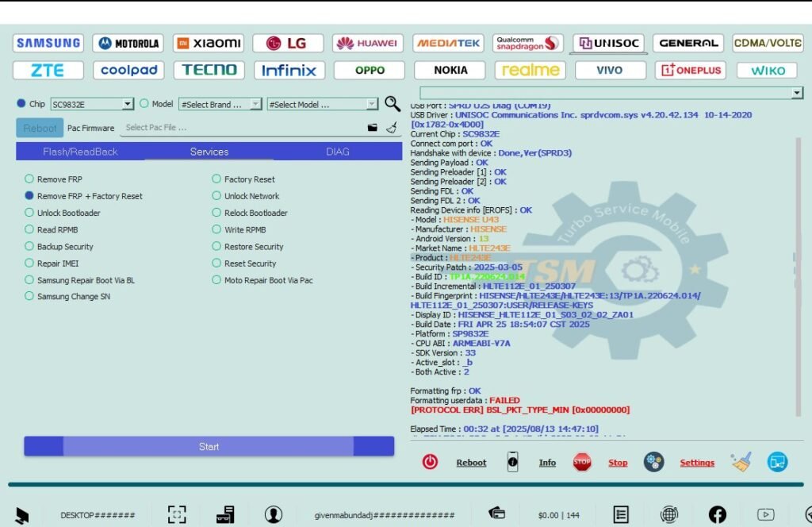Click the gears Settings icon
Image resolution: width=812 pixels, height=527 pixels.
coord(653,462)
